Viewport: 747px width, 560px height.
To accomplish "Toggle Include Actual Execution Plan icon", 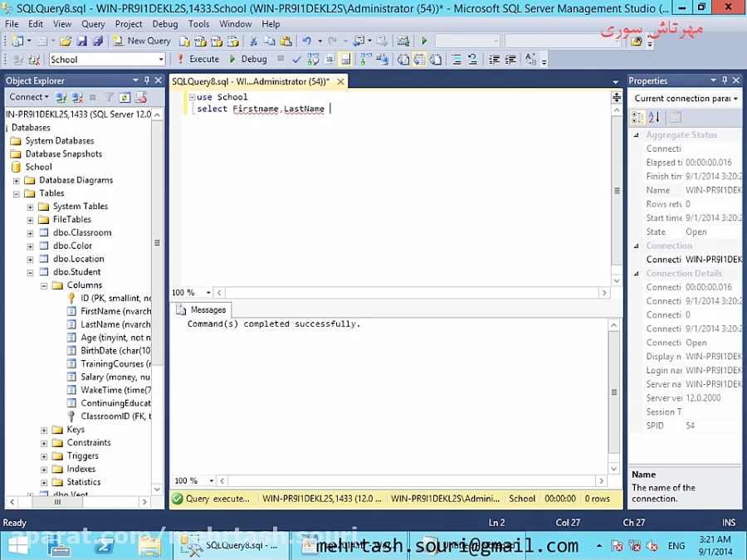I will click(366, 59).
